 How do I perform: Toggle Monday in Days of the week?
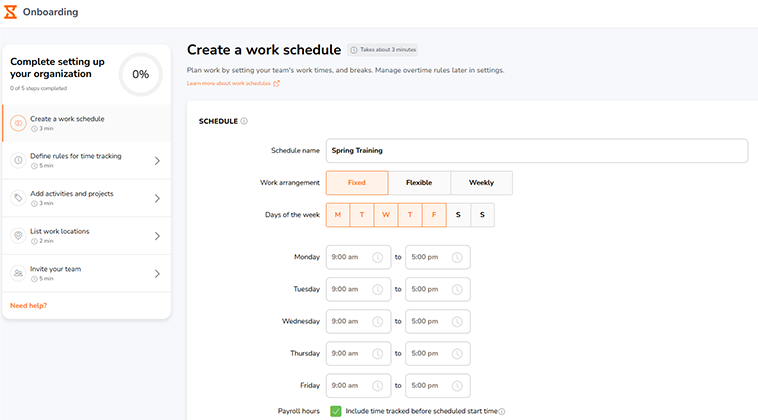pos(337,215)
